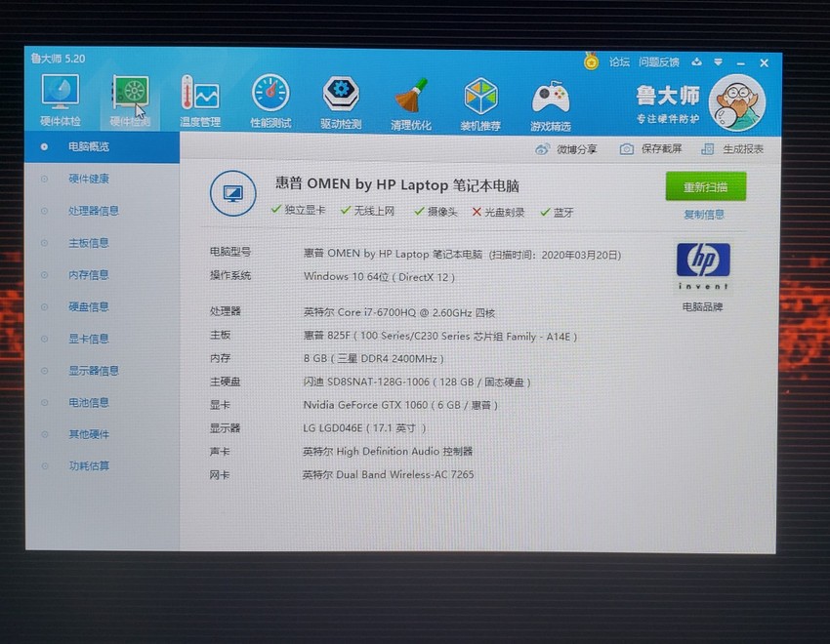The height and width of the screenshot is (644, 830).
Task: Click the computer monitor overview icon
Action: point(233,193)
